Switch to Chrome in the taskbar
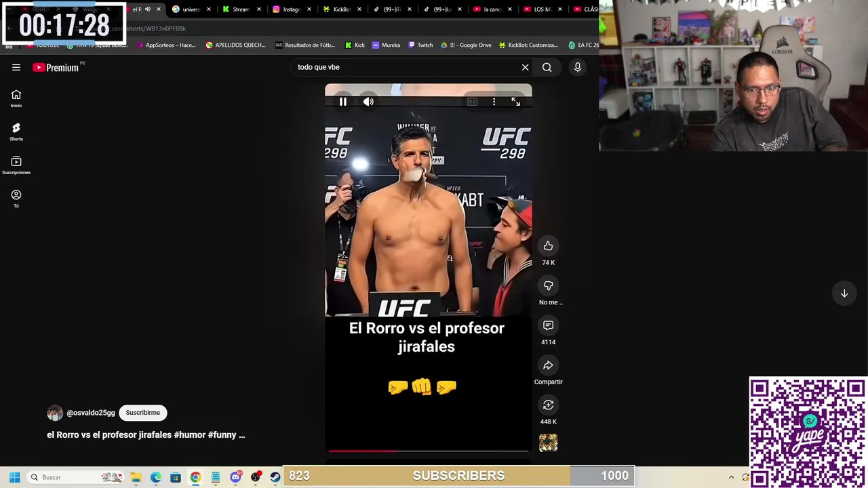 point(195,477)
